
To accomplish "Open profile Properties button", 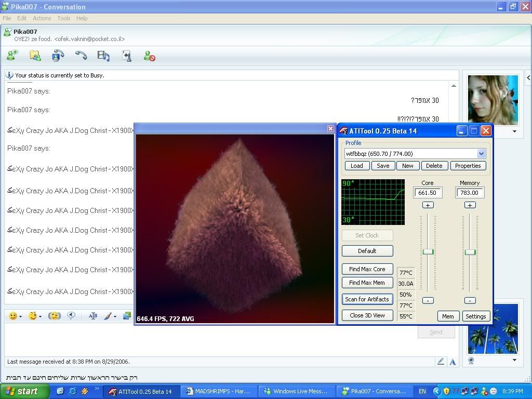I will [468, 166].
